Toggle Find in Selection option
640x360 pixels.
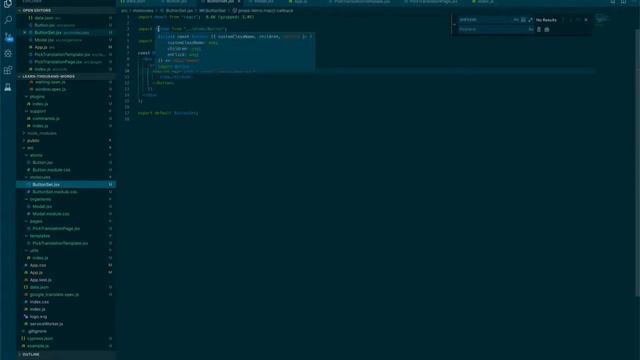pos(578,20)
